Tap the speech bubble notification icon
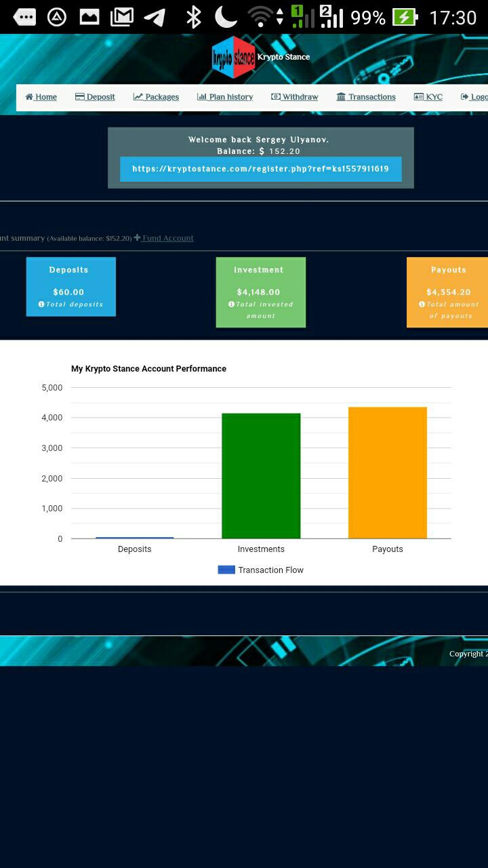 click(24, 17)
